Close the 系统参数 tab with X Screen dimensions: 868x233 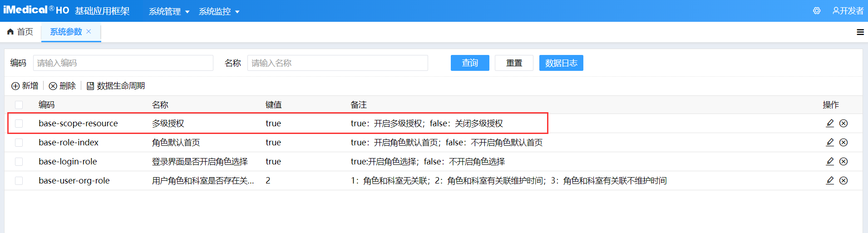click(x=89, y=31)
